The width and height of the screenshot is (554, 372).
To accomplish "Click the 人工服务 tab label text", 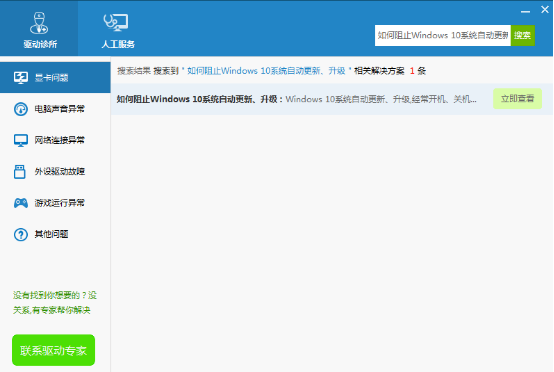I will (x=118, y=44).
